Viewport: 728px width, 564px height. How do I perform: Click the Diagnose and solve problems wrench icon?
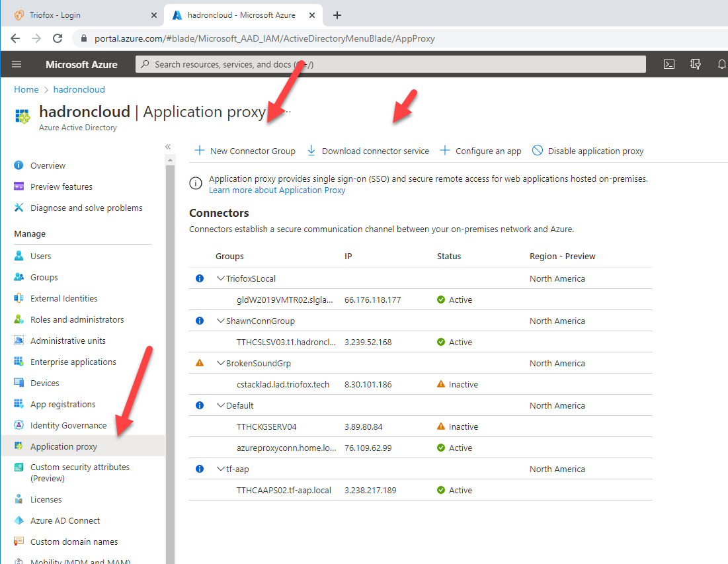coord(19,208)
